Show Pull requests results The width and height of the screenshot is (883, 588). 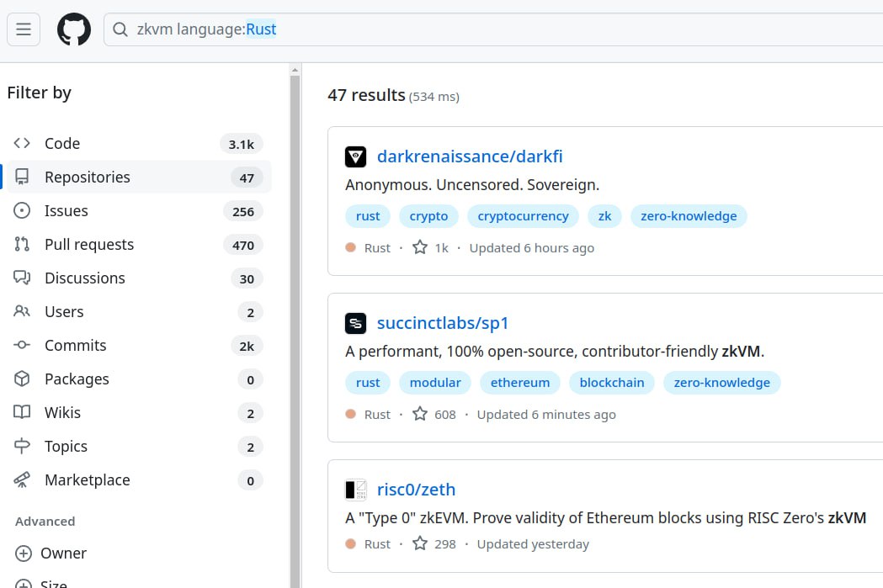tap(88, 245)
